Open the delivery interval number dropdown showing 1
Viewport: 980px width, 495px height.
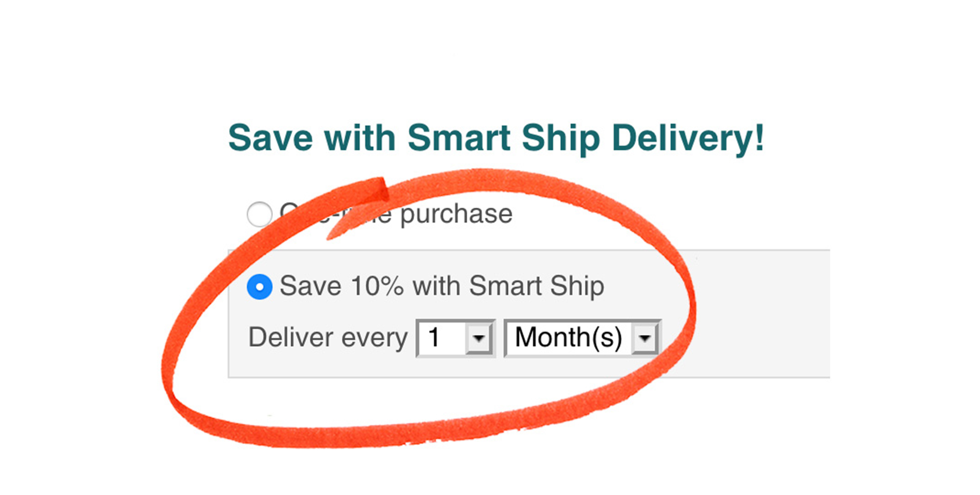click(456, 338)
